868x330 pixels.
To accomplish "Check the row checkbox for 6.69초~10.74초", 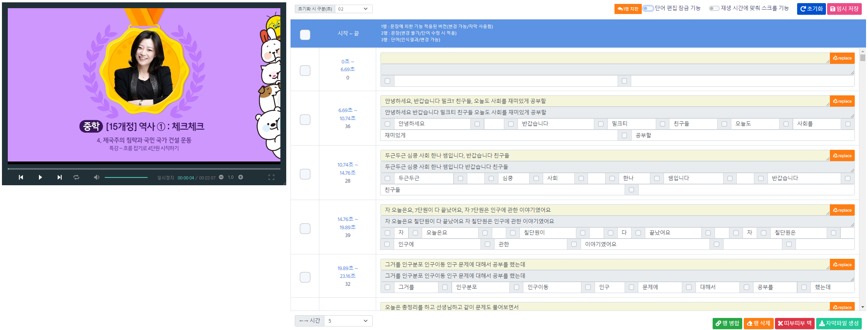I will pos(305,119).
